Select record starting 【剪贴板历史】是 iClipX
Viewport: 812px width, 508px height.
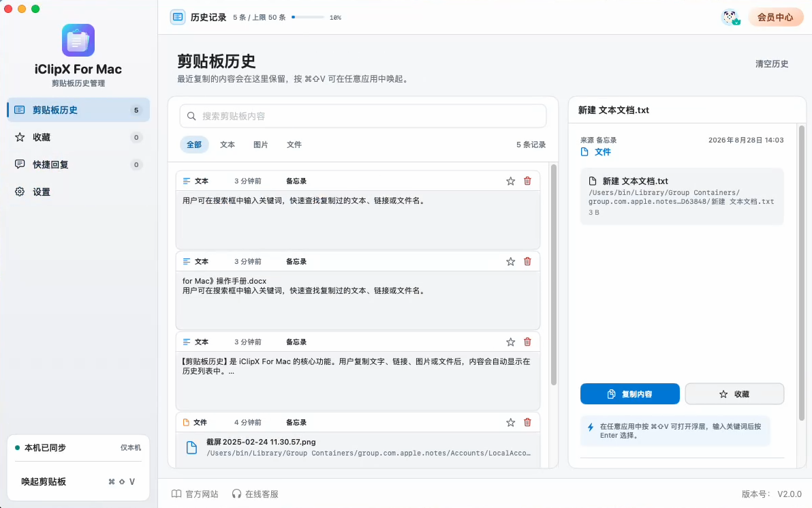[356, 366]
